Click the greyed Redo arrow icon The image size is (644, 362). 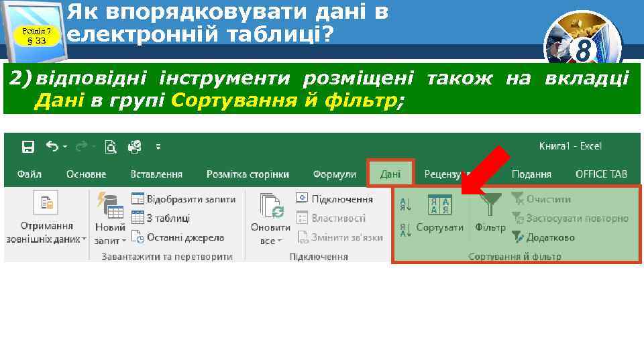81,146
